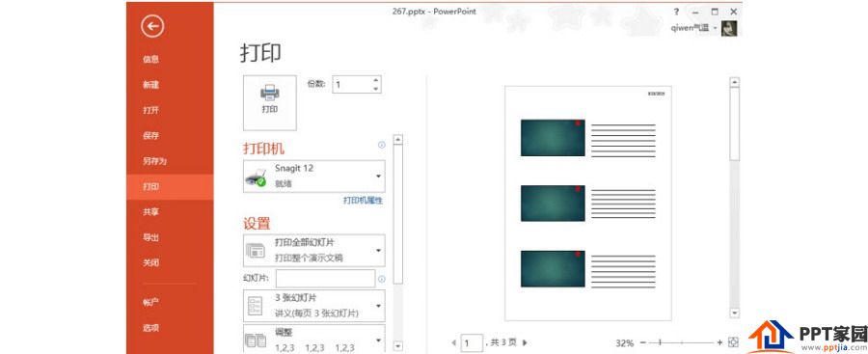The width and height of the screenshot is (868, 354).
Task: Click the current page number field
Action: point(472,343)
